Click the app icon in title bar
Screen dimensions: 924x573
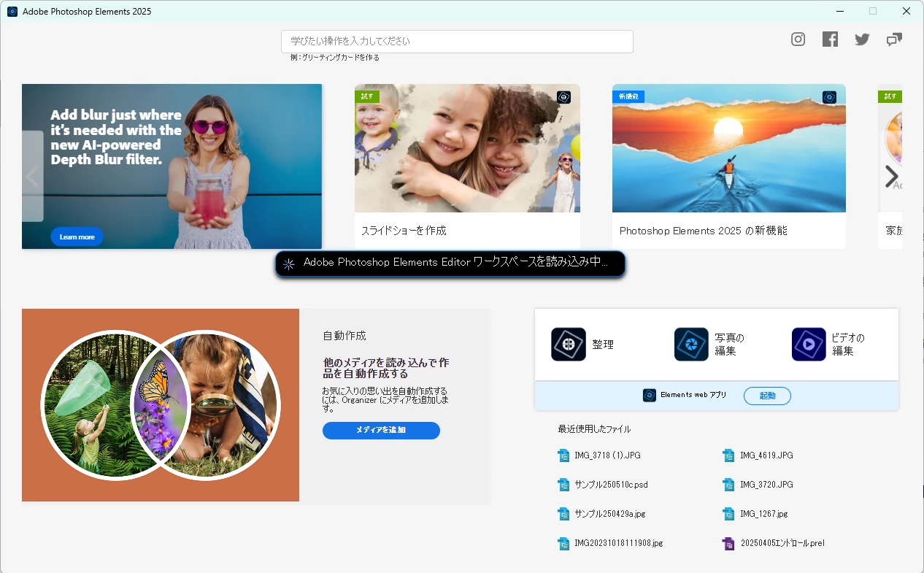click(12, 11)
